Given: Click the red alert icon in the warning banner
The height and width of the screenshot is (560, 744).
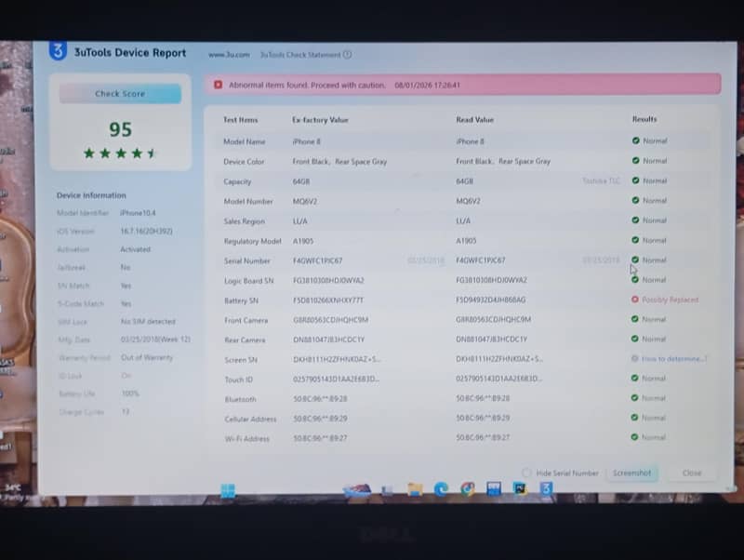Looking at the screenshot, I should pos(218,85).
